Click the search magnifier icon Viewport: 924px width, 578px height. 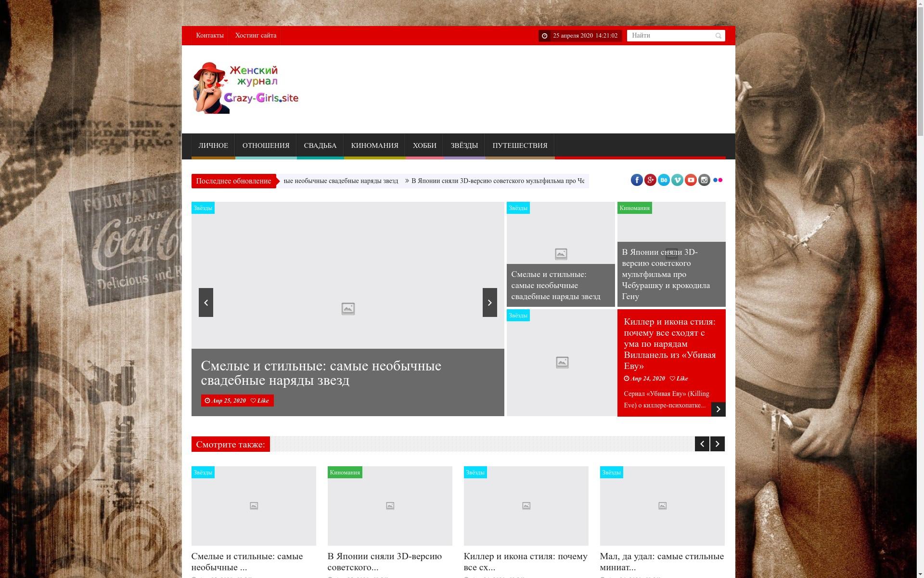click(718, 36)
